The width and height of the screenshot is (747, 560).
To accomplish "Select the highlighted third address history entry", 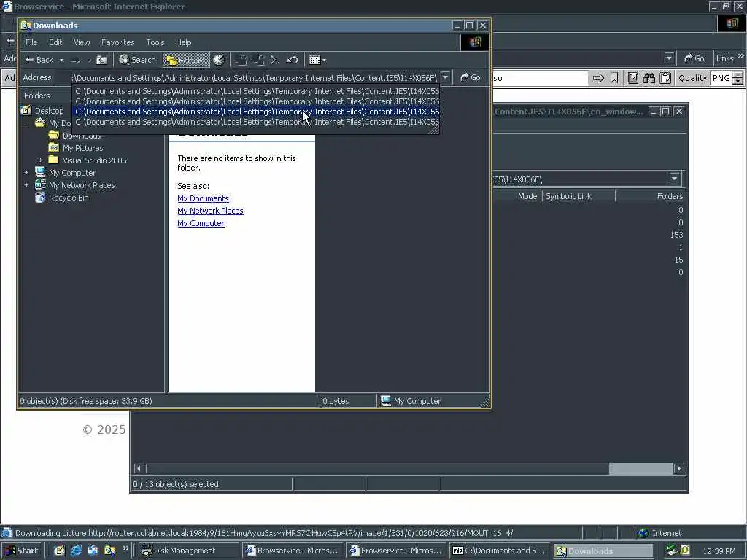I will tap(257, 112).
